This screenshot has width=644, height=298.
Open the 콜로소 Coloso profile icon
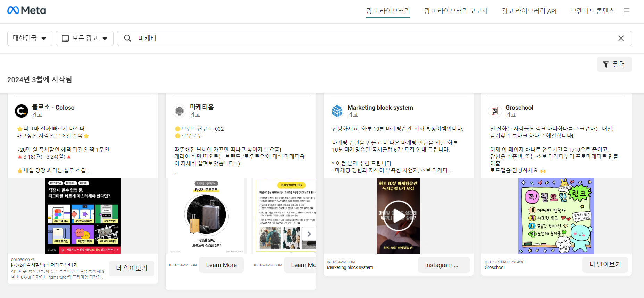coord(22,111)
